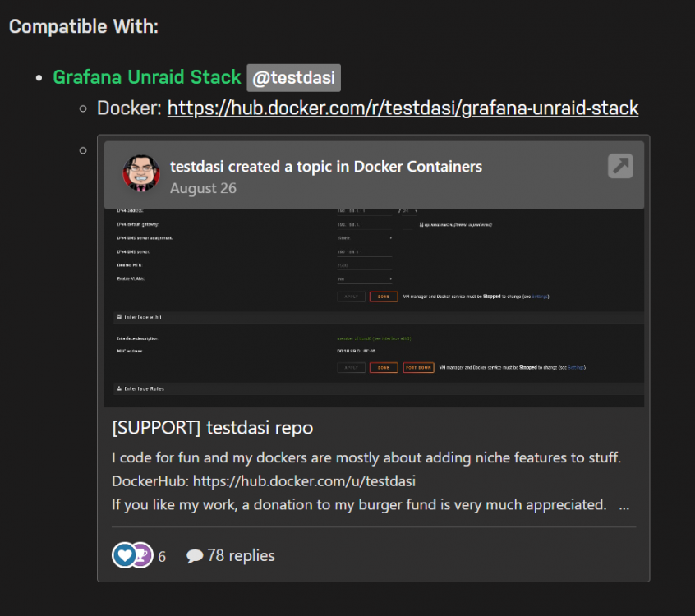The width and height of the screenshot is (695, 616).
Task: Open the network settings preview image
Action: tap(374, 308)
